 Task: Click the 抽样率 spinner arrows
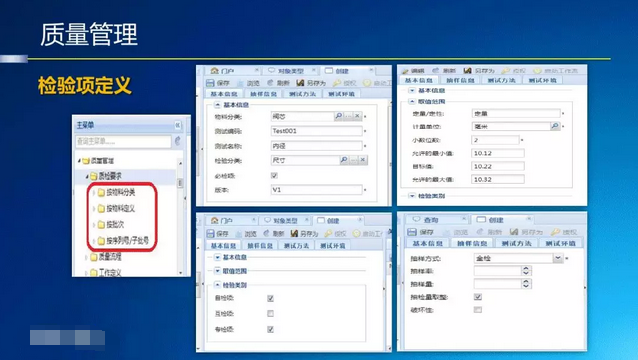[526, 271]
